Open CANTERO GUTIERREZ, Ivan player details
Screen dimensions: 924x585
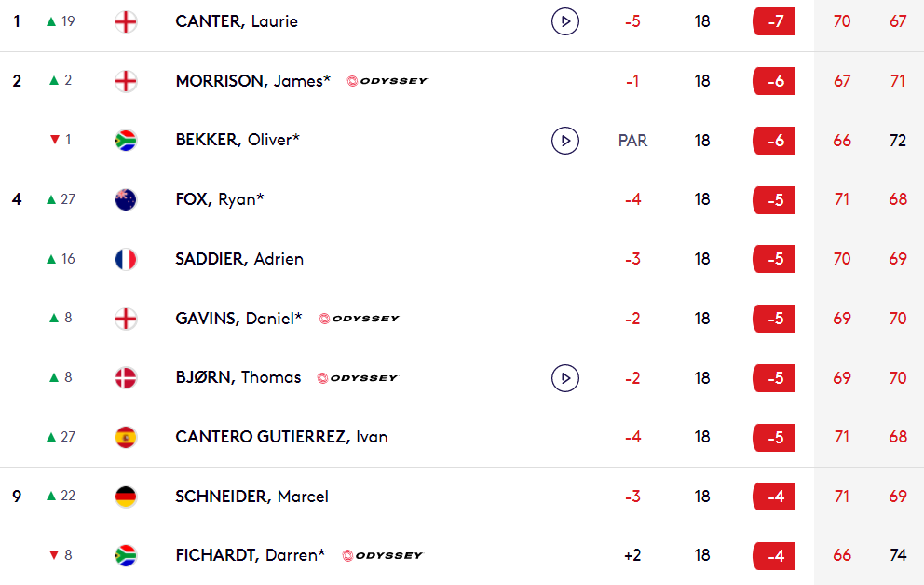[x=281, y=437]
